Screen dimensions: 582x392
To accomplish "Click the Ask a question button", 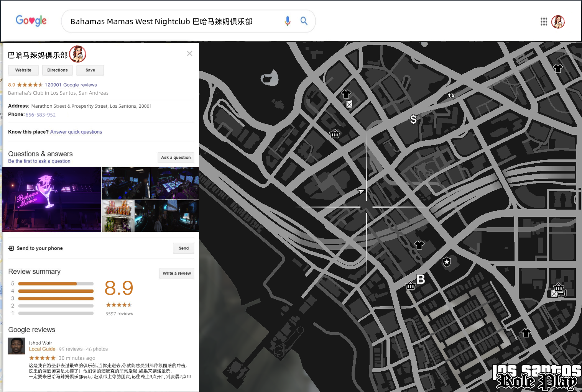I will [176, 157].
